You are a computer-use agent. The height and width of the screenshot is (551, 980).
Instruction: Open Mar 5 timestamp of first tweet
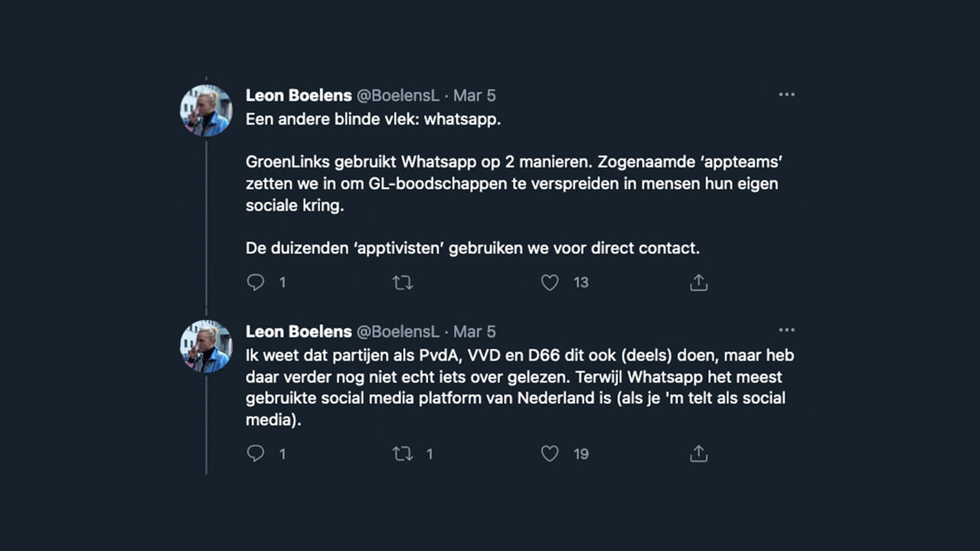tap(475, 96)
